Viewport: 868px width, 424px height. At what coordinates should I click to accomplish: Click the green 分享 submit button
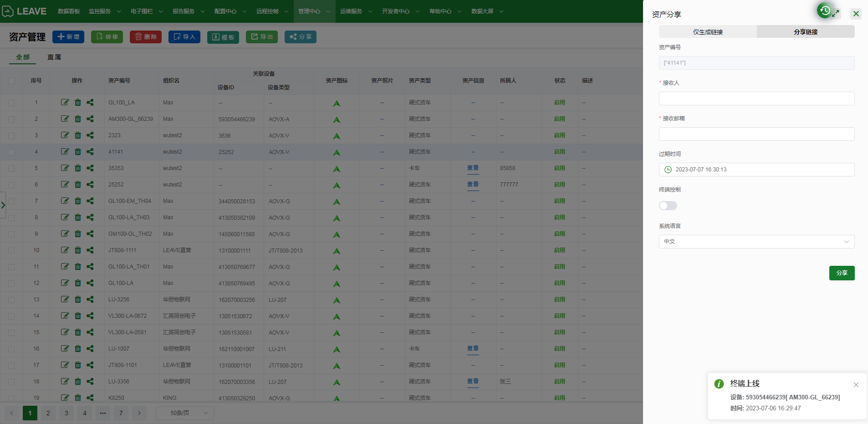click(842, 273)
